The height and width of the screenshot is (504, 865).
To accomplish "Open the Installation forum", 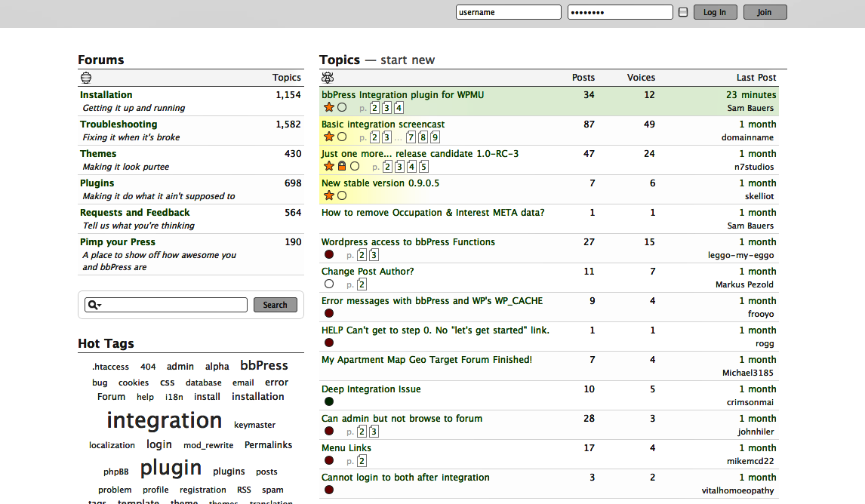I will 106,95.
